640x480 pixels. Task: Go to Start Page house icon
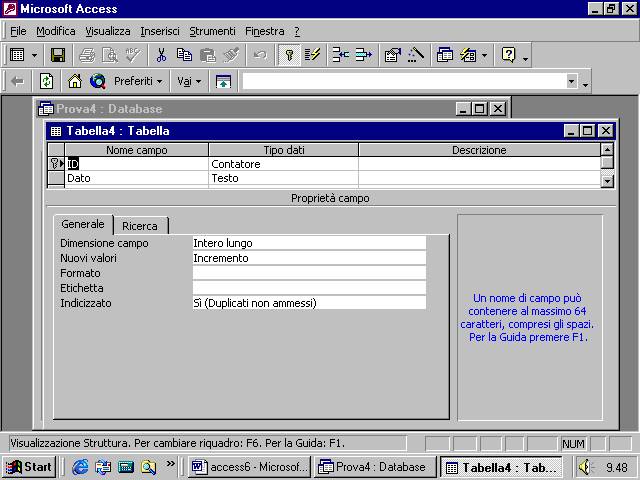coord(75,81)
